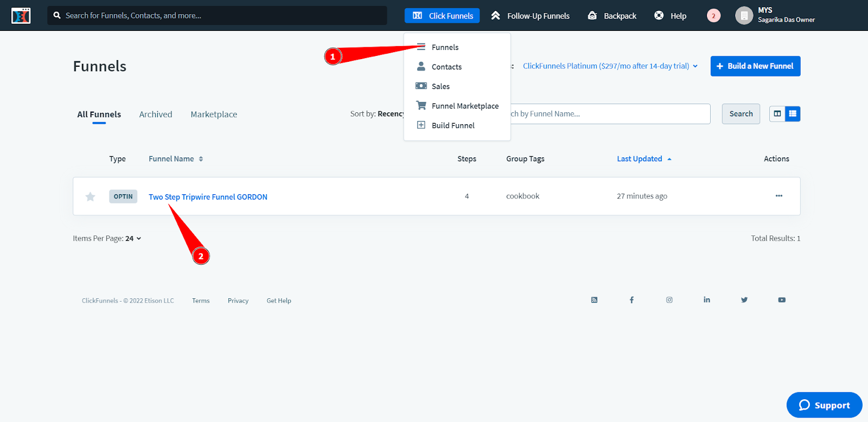This screenshot has height=422, width=868.
Task: Select the Marketplace tab
Action: tap(214, 114)
